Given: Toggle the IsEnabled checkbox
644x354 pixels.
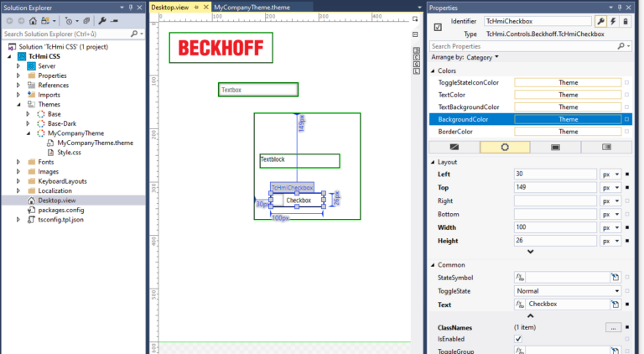Looking at the screenshot, I should pos(518,339).
